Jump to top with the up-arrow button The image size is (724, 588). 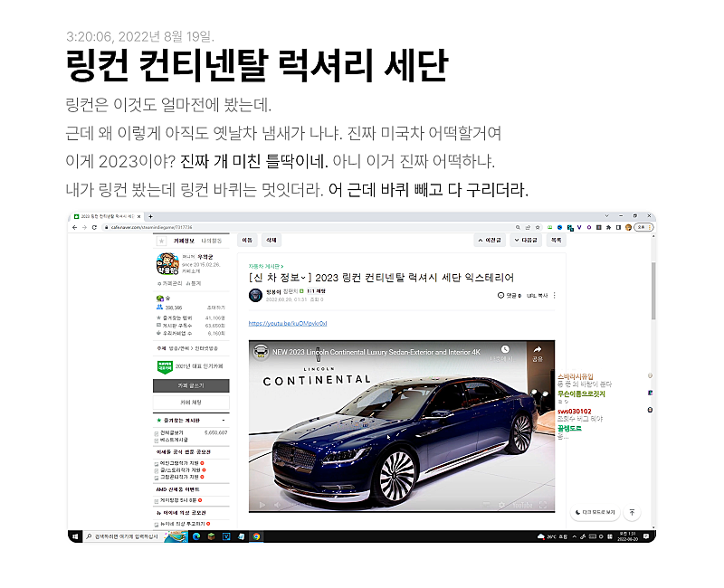tap(632, 512)
